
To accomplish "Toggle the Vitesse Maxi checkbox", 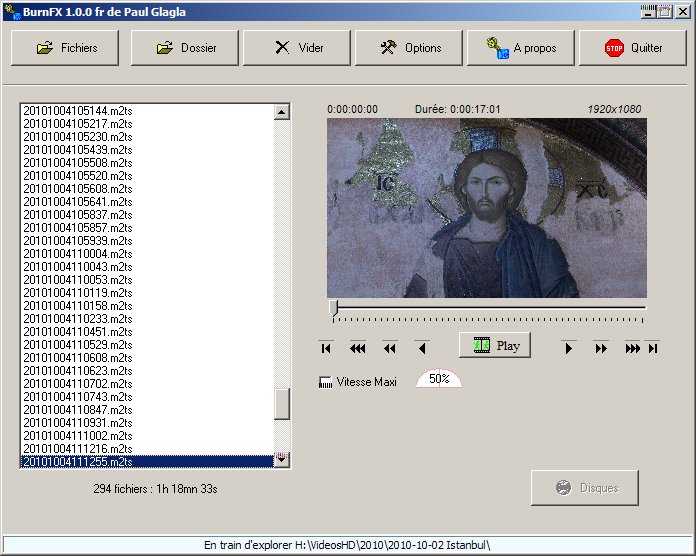I will [325, 382].
